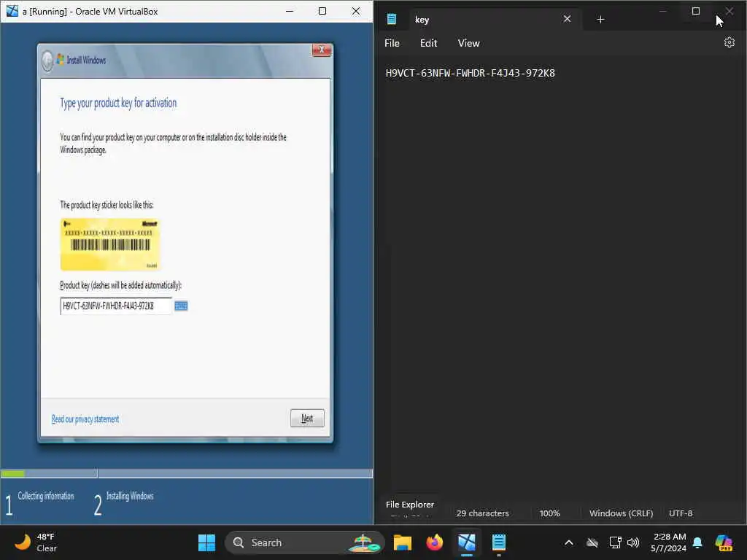Click the beach illustration in the Search box
This screenshot has height=560, width=747.
click(365, 542)
